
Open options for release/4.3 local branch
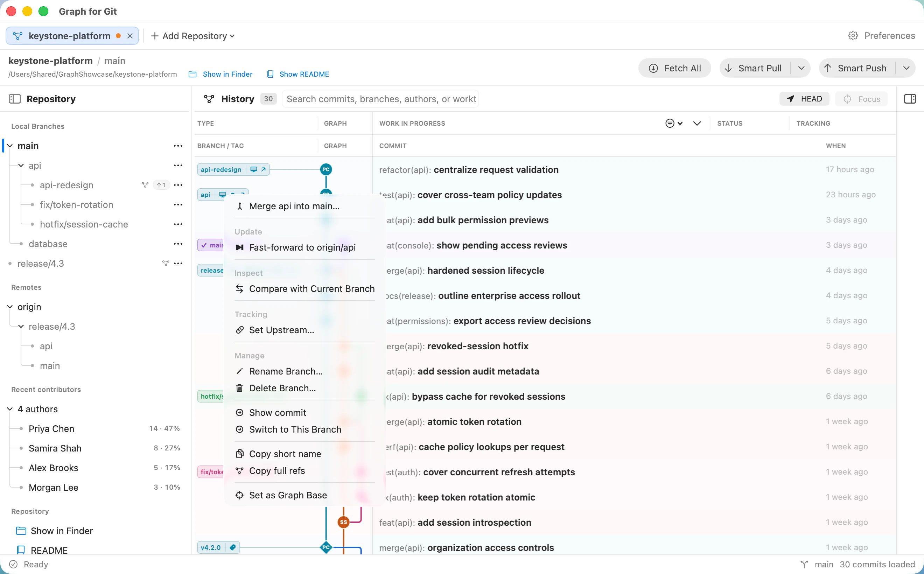point(178,264)
